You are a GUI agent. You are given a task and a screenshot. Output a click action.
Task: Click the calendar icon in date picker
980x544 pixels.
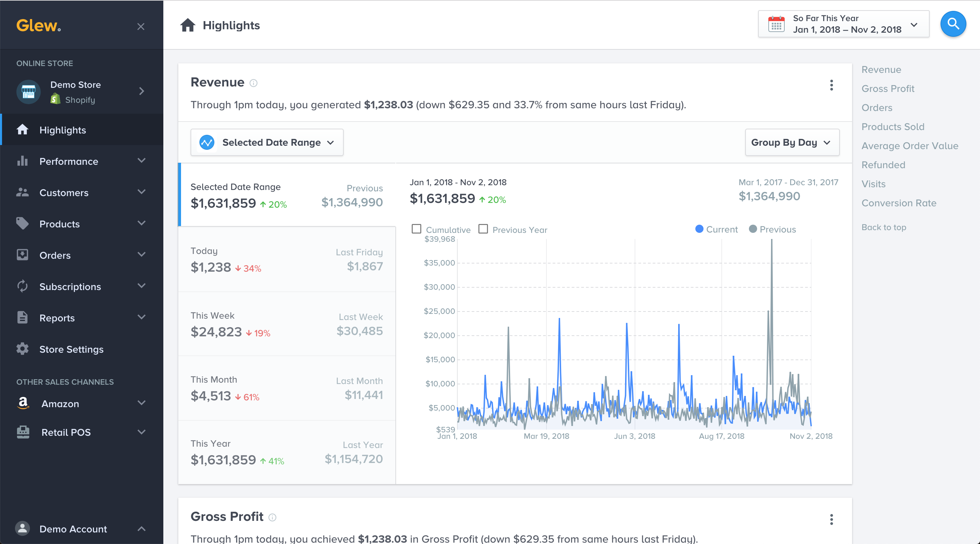(x=776, y=24)
